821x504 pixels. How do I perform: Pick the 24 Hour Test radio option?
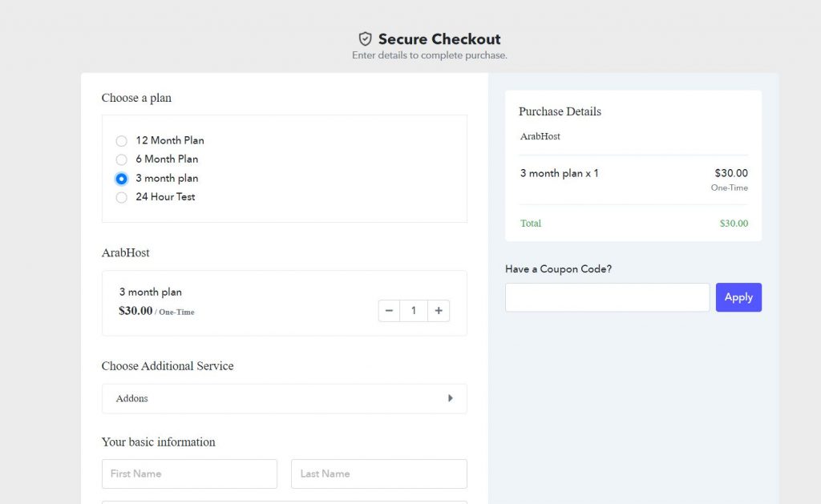[x=122, y=197]
